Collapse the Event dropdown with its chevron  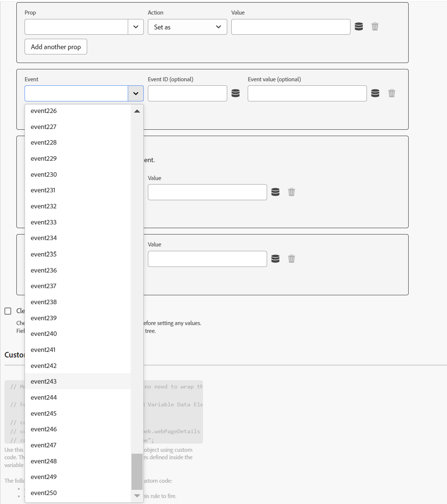(x=136, y=94)
